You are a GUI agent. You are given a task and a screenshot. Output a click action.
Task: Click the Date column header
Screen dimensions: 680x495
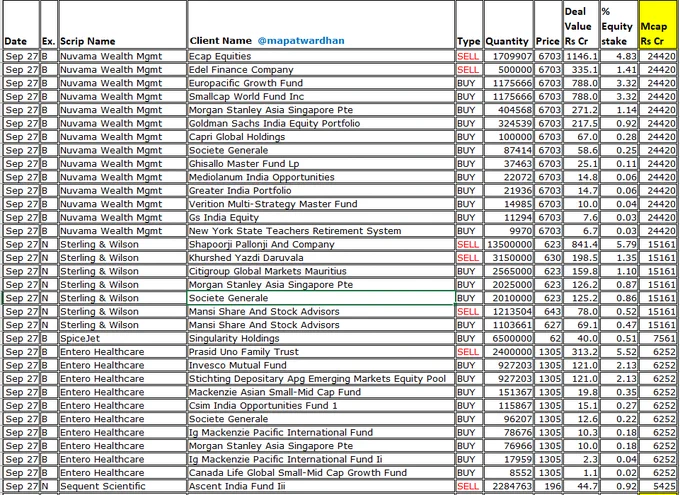tap(21, 25)
